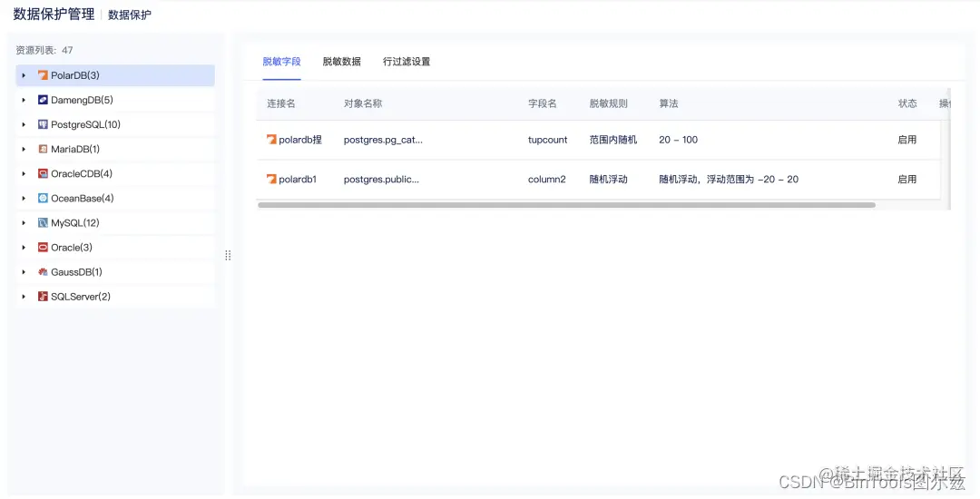Viewport: 980px width, 499px height.
Task: Click the 20 – 100 algorithm cell
Action: (x=678, y=140)
